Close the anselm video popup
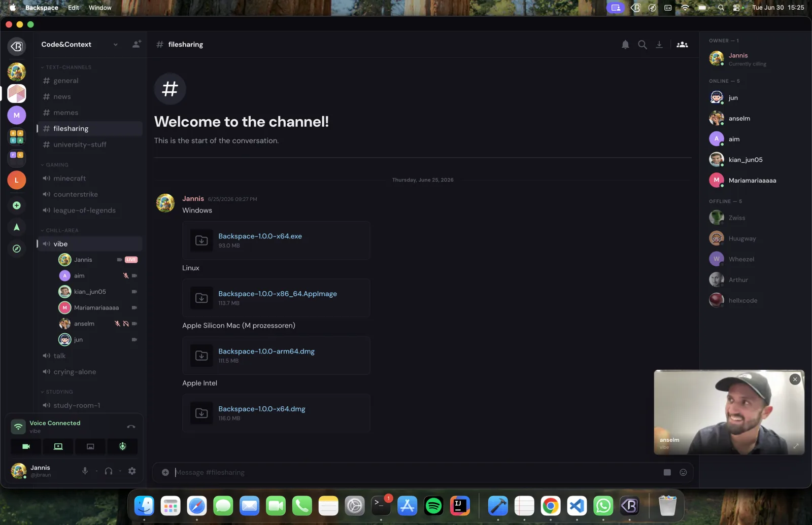The height and width of the screenshot is (525, 812). coord(795,379)
